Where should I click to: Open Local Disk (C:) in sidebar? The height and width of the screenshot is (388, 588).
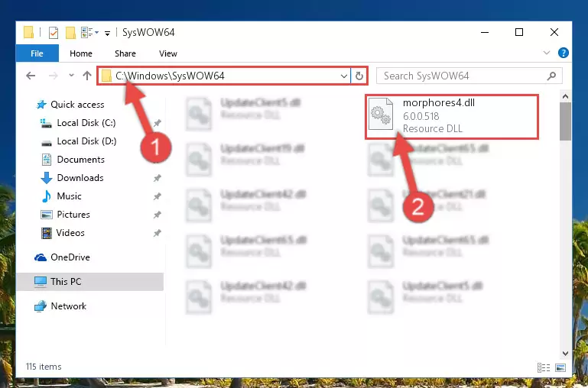click(86, 123)
